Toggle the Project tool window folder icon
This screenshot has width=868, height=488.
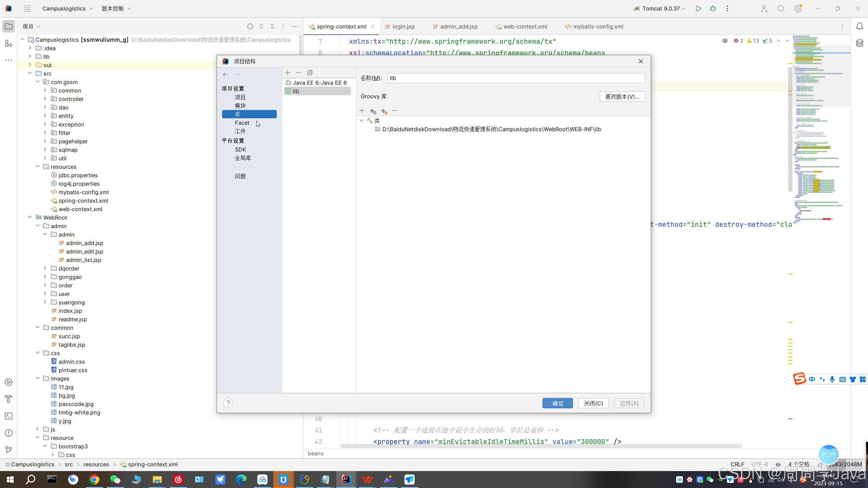click(x=9, y=26)
